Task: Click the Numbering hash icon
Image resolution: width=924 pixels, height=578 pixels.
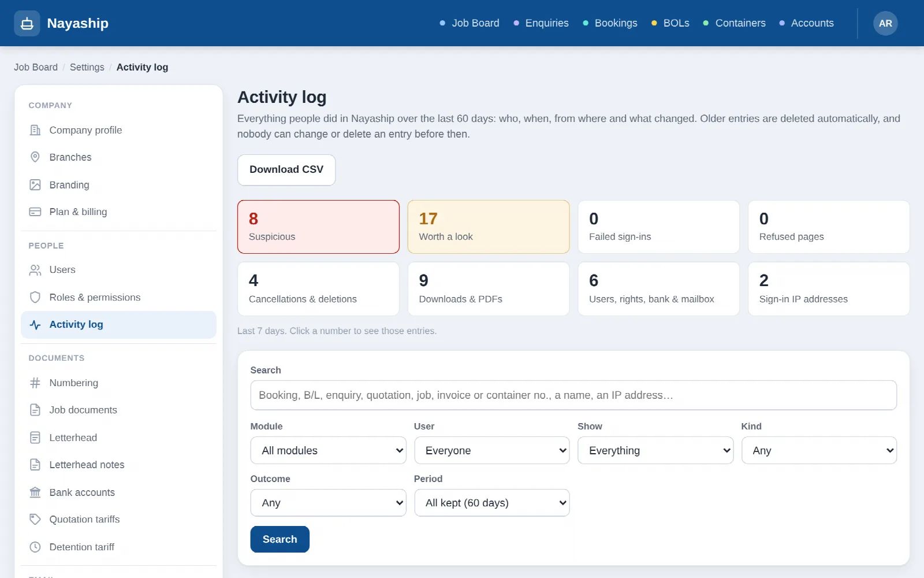Action: 35,383
